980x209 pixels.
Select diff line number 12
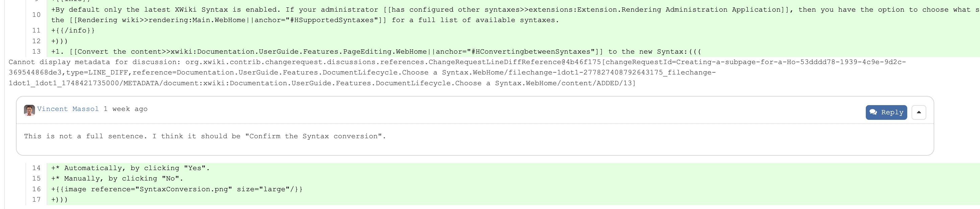pyautogui.click(x=36, y=41)
